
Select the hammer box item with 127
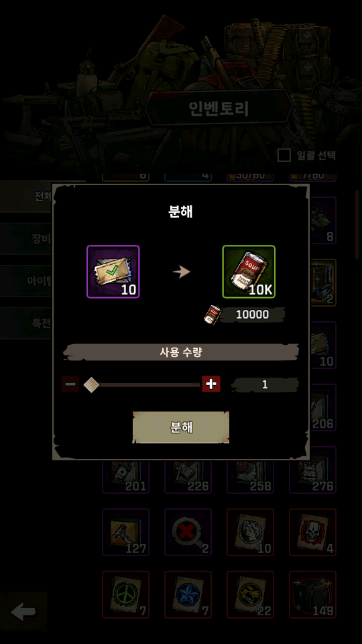point(125,532)
